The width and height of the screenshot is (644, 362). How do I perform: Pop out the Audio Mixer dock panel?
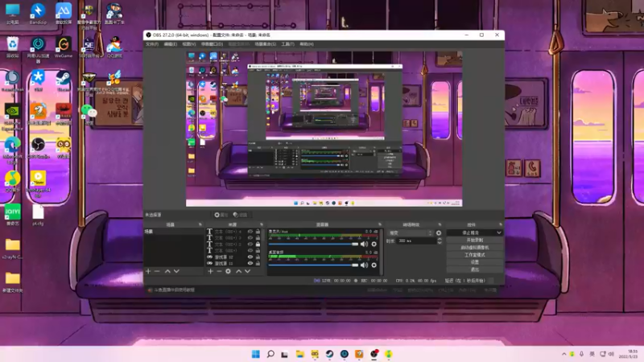pos(380,224)
